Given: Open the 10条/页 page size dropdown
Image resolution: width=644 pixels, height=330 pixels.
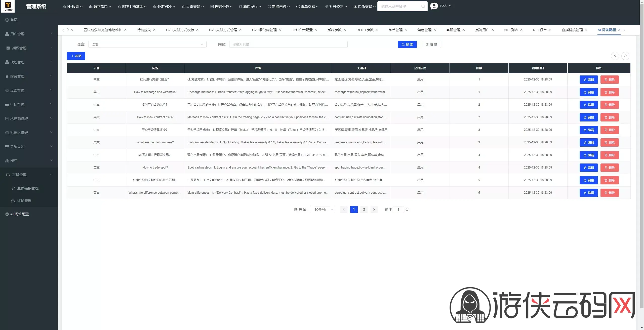Looking at the screenshot, I should (x=323, y=210).
